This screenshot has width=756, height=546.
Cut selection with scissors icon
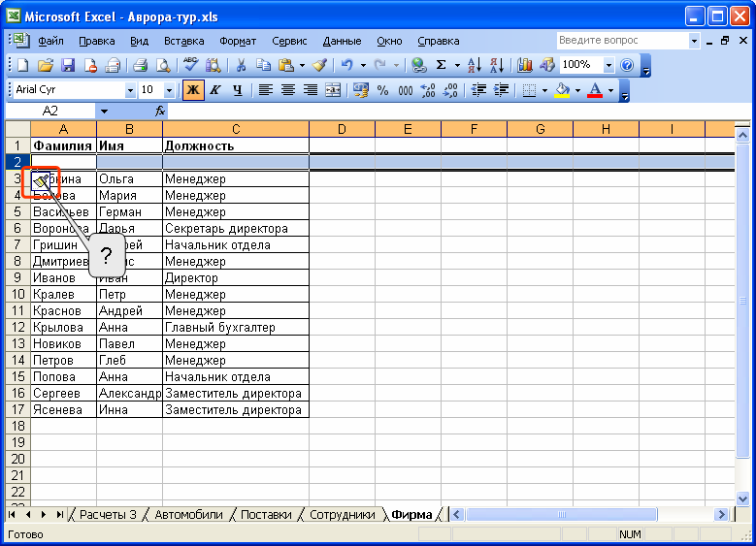[241, 65]
